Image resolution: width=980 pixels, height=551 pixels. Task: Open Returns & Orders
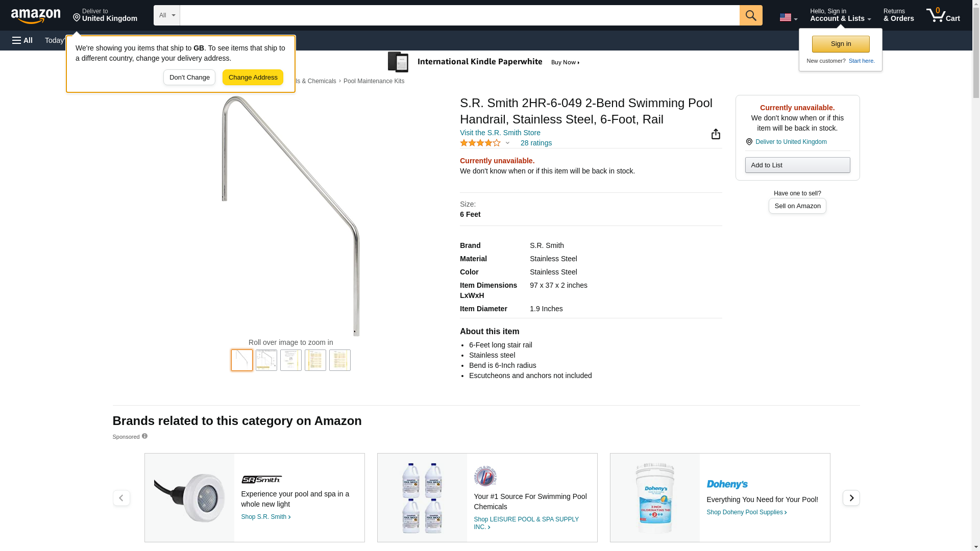coord(898,15)
